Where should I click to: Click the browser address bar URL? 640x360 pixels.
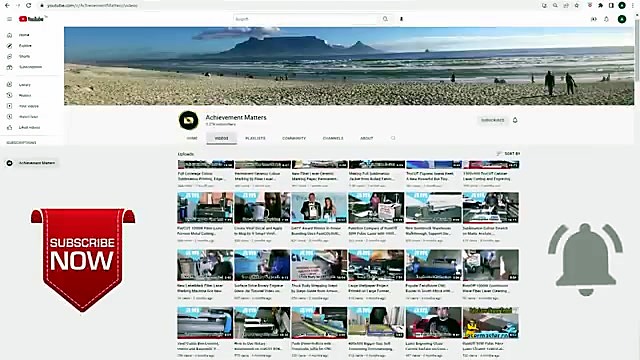92,5
